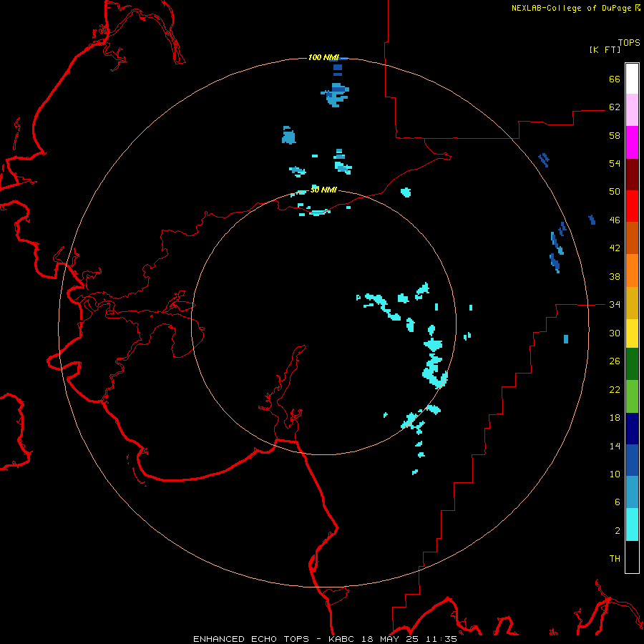644x644 pixels.
Task: Click the "100 NMI" range ring label
Action: tap(323, 57)
